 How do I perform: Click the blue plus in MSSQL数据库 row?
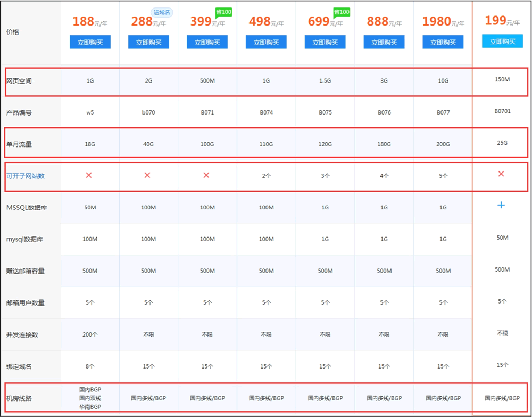coord(501,205)
